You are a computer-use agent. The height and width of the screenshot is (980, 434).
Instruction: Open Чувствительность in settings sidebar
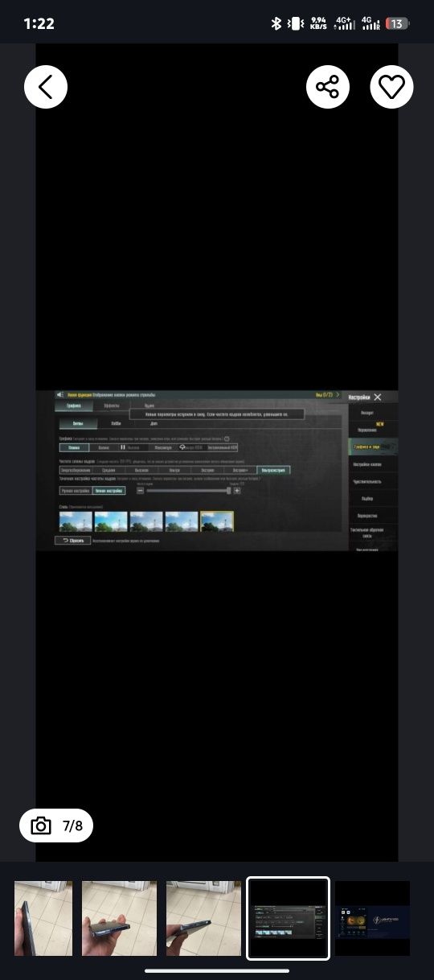pyautogui.click(x=367, y=481)
